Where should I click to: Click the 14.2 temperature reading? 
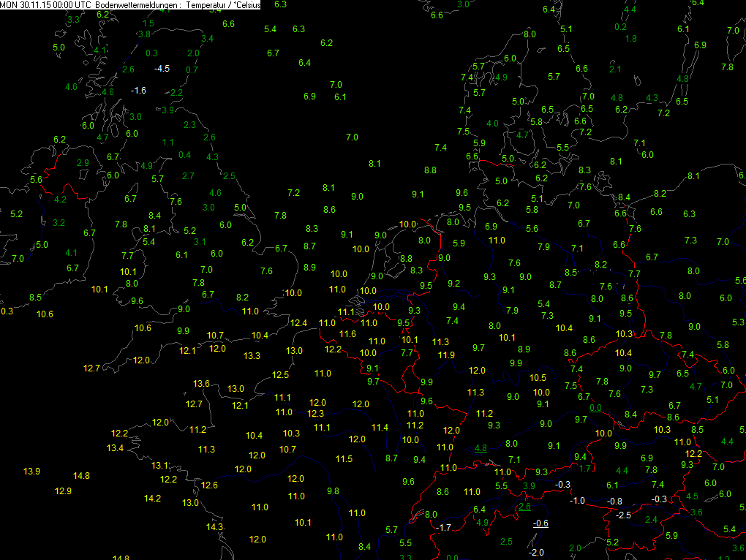coord(152,499)
